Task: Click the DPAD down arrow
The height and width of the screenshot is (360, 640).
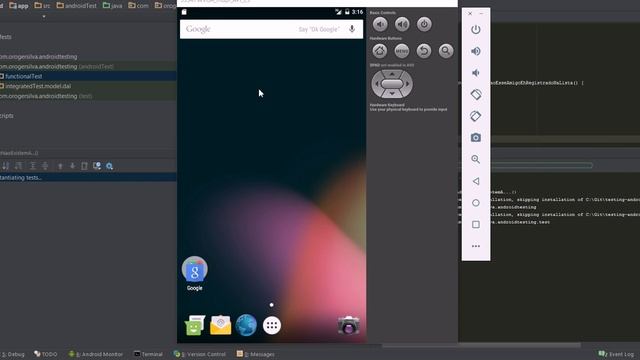Action: [392, 94]
